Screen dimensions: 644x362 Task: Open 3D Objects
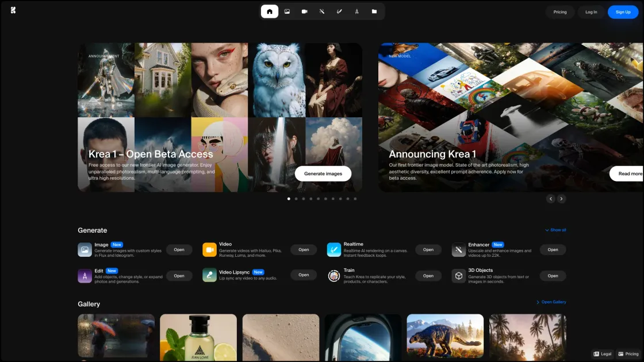click(553, 276)
